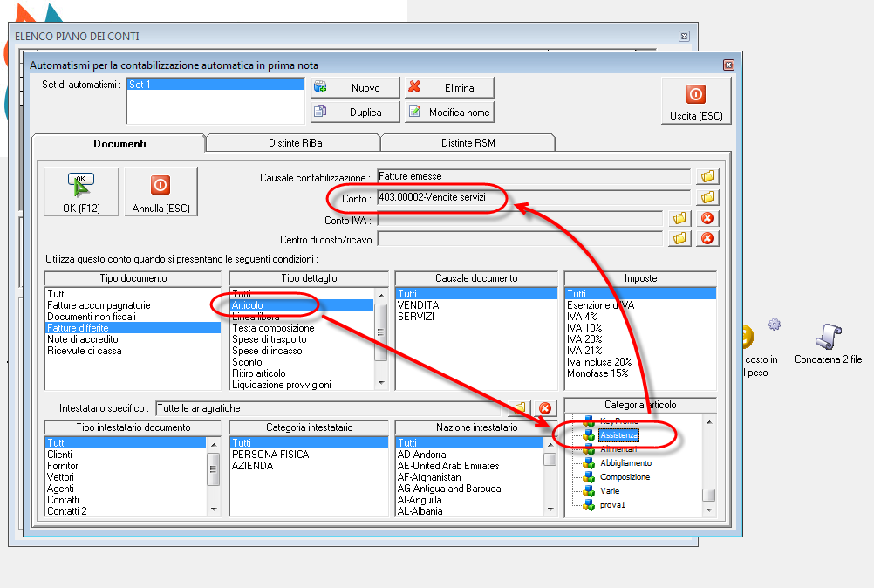Clear the Conto IVA field with red X

click(x=707, y=218)
